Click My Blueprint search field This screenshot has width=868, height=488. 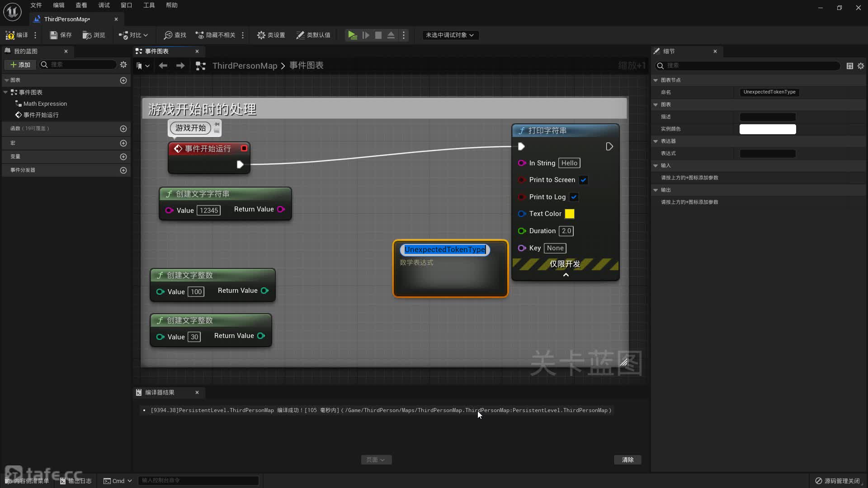78,65
